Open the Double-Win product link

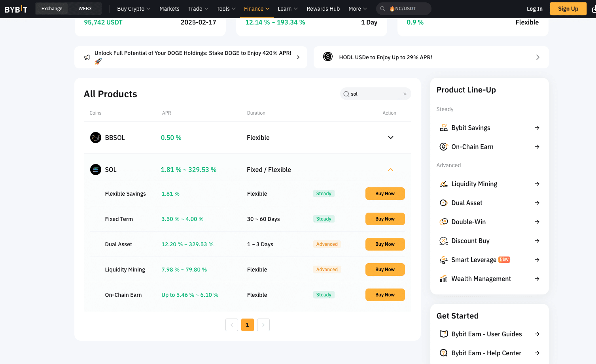490,222
